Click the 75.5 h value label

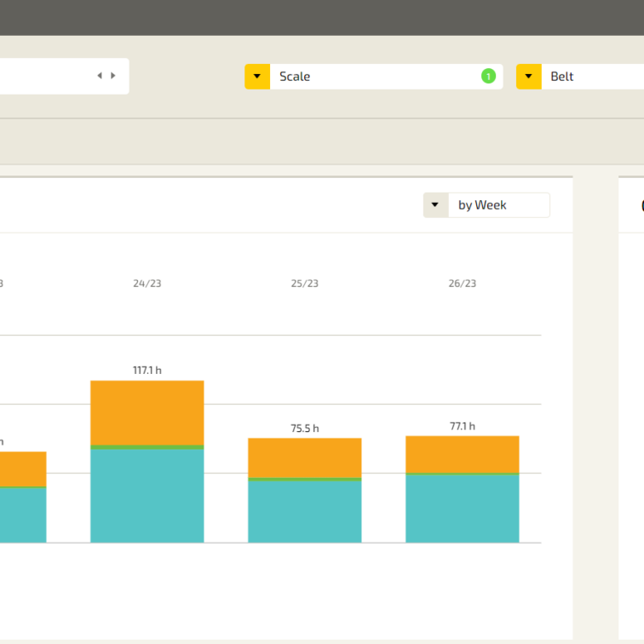(305, 428)
